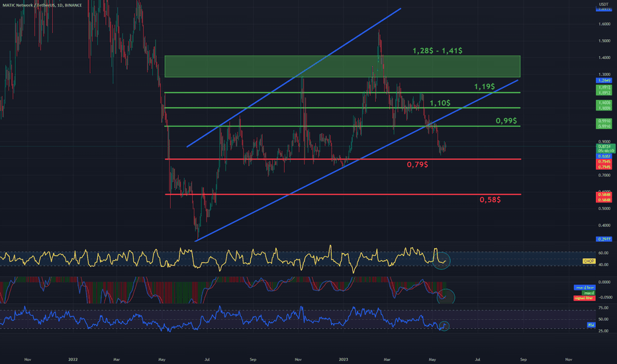Click the blue 1.26 price tag
This screenshot has width=617, height=364.
(604, 80)
